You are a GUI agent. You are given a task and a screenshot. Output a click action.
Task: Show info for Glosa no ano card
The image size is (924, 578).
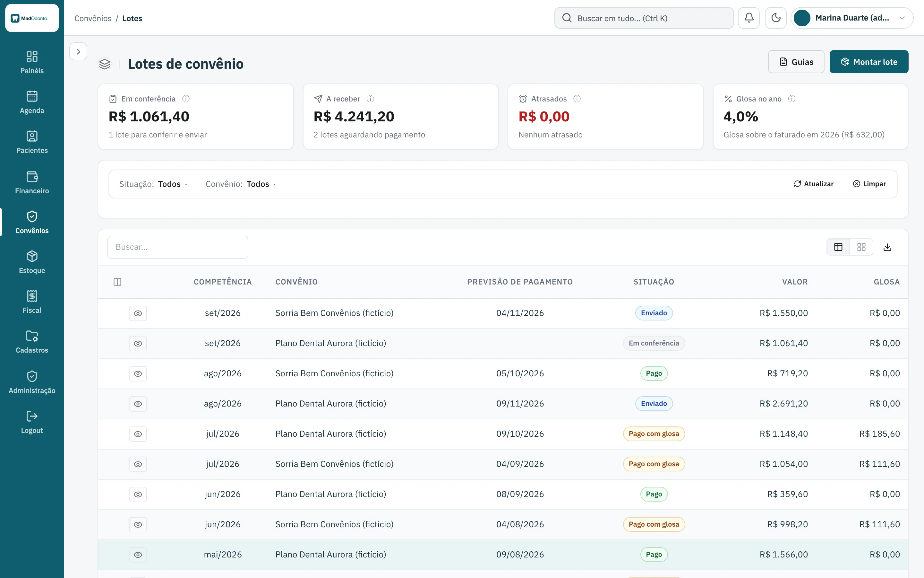tap(792, 99)
